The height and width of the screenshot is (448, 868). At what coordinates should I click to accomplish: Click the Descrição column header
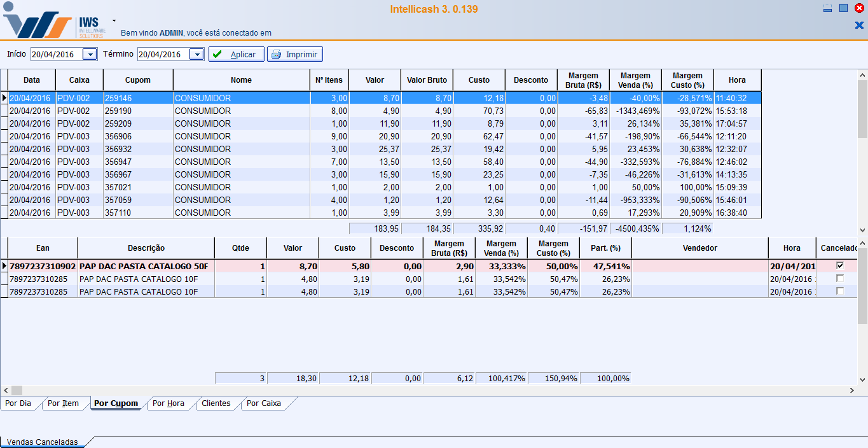point(146,248)
